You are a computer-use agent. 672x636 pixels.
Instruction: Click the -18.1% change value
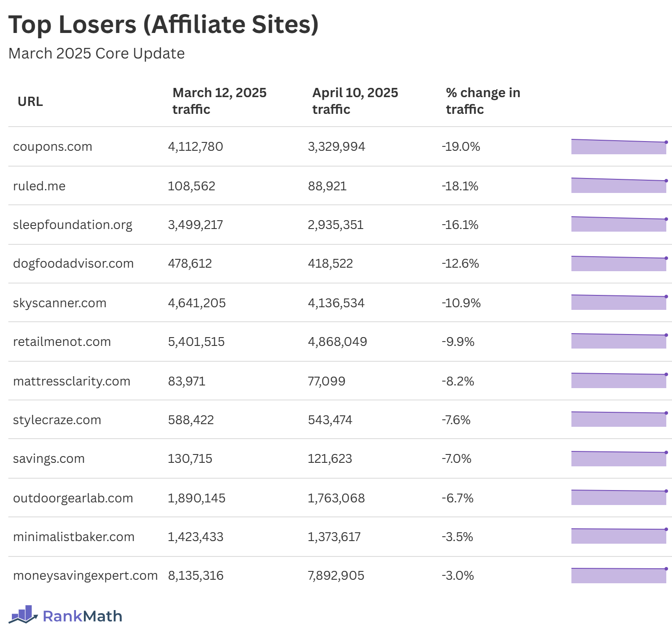pyautogui.click(x=460, y=186)
